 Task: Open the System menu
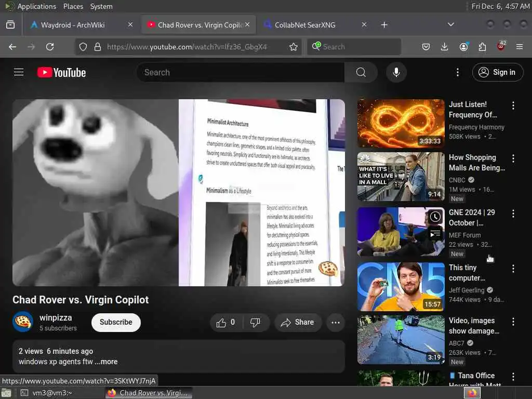pyautogui.click(x=101, y=6)
